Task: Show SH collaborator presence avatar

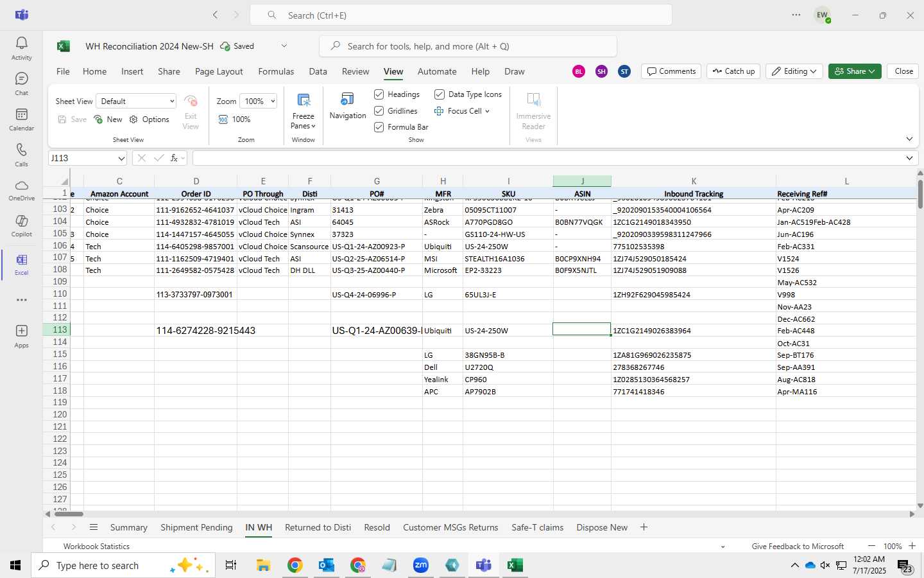Action: click(601, 71)
